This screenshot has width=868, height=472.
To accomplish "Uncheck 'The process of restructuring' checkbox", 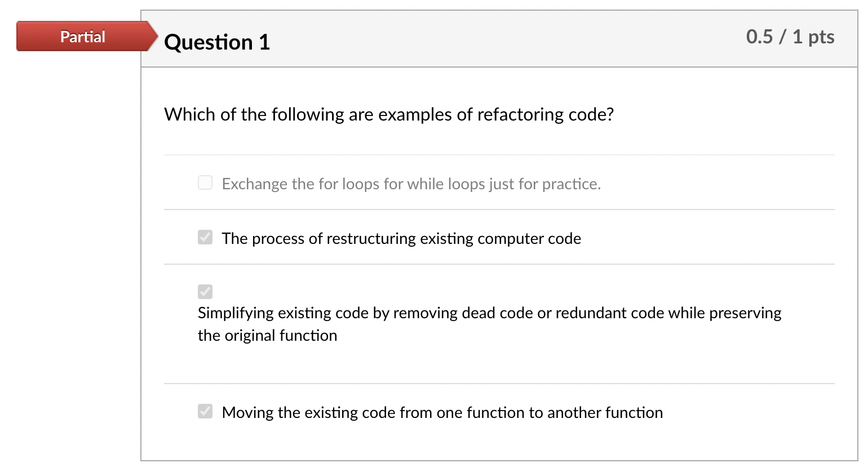I will click(205, 237).
